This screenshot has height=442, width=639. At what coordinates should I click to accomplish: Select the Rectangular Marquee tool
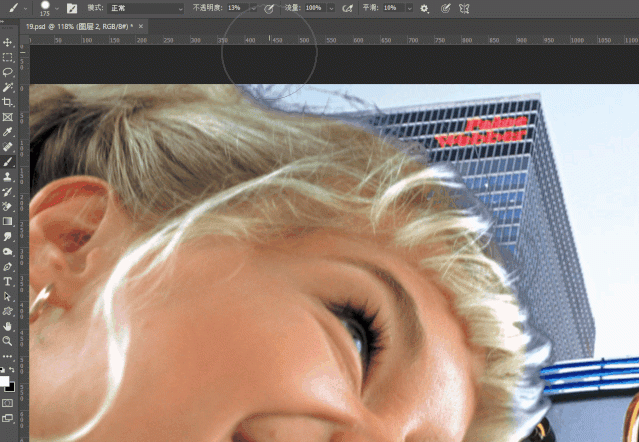[8, 58]
